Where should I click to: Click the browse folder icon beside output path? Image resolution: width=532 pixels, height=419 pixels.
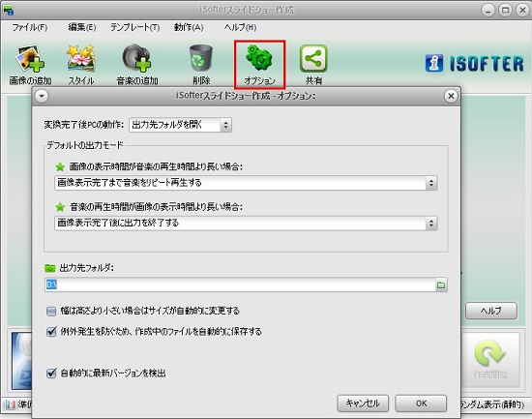tap(441, 284)
